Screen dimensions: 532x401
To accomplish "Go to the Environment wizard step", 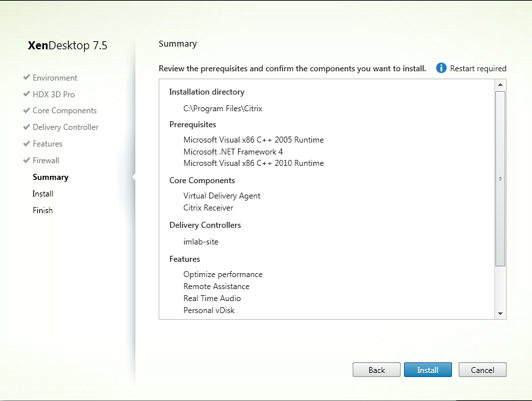I will [55, 78].
